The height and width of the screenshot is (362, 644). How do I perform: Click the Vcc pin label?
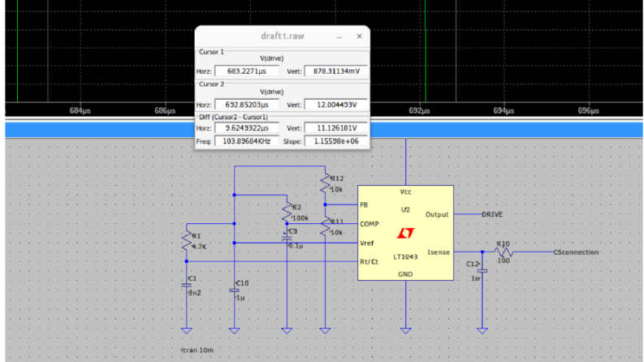[405, 192]
